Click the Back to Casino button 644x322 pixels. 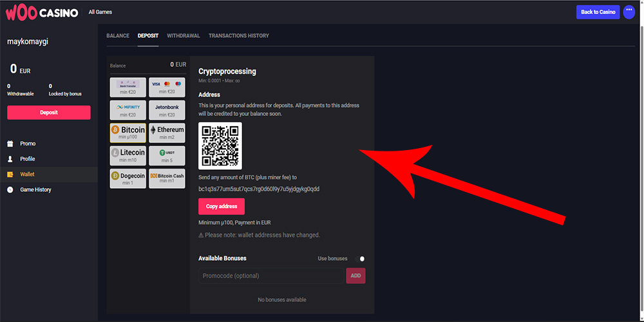point(598,12)
